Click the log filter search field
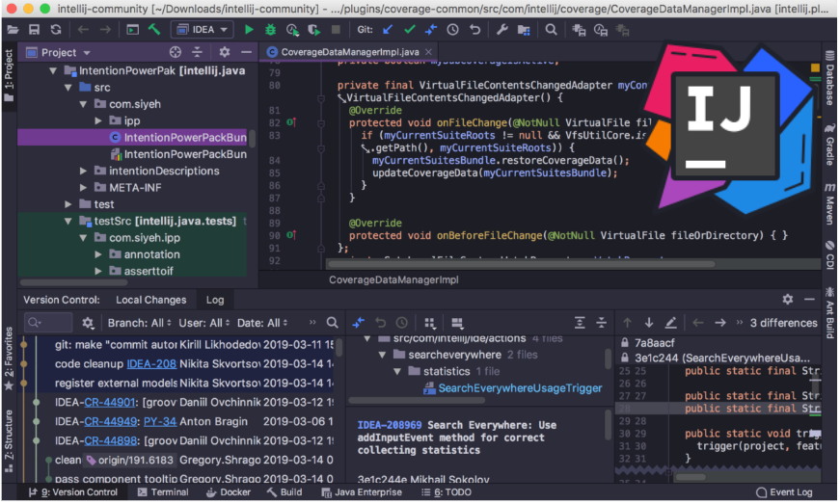 pos(48,323)
